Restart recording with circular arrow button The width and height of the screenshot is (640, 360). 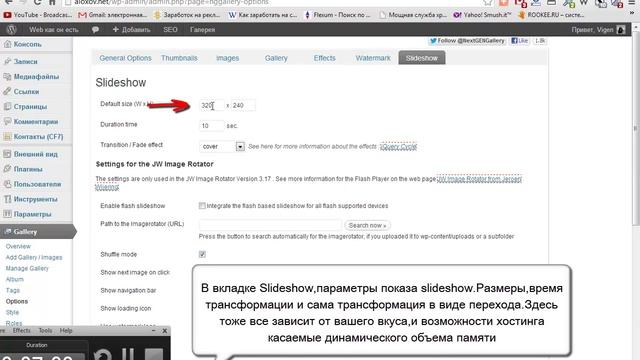coord(102,354)
